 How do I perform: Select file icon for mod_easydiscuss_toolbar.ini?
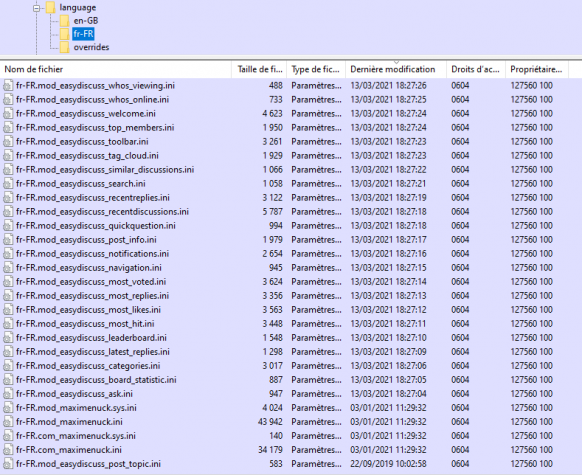pyautogui.click(x=8, y=142)
